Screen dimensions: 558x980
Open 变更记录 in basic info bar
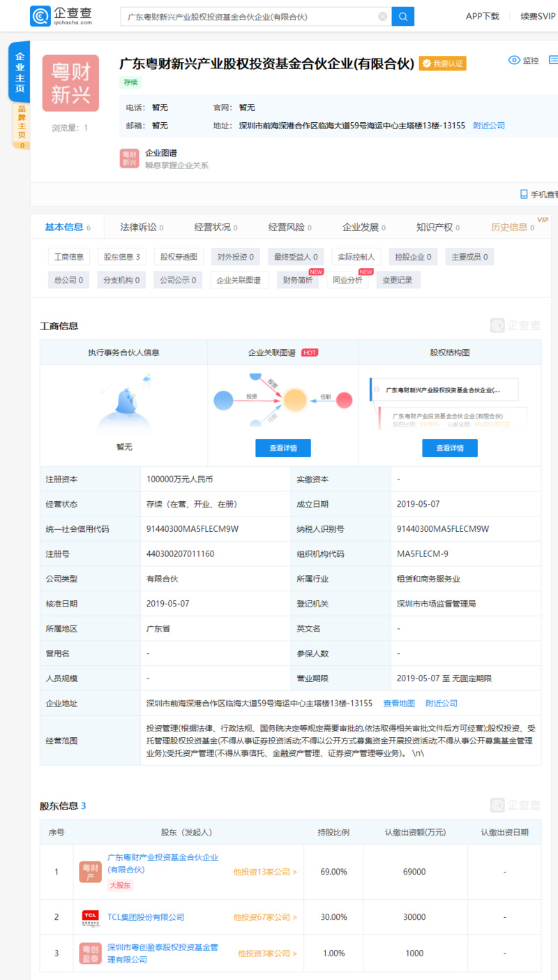coord(398,280)
